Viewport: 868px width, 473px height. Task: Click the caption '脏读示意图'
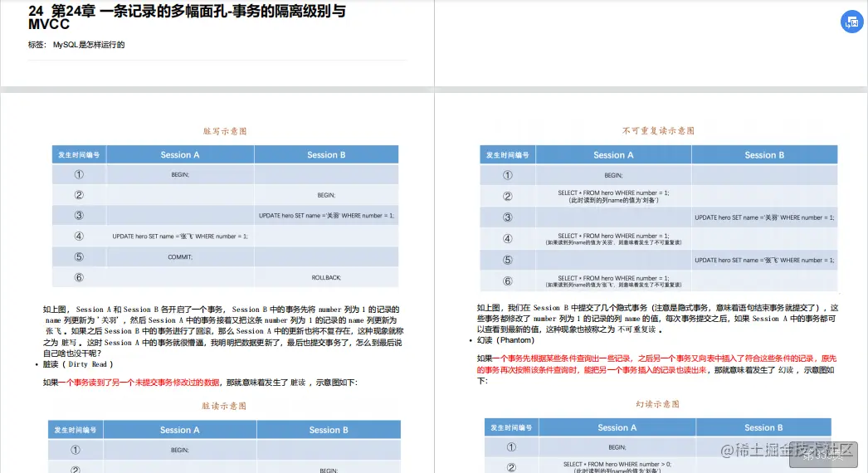point(224,406)
